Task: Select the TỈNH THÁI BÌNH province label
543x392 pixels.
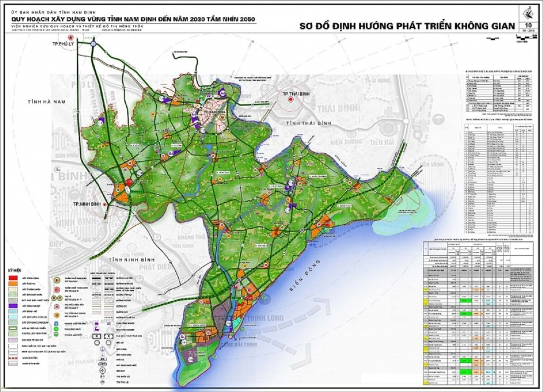Action: 306,123
